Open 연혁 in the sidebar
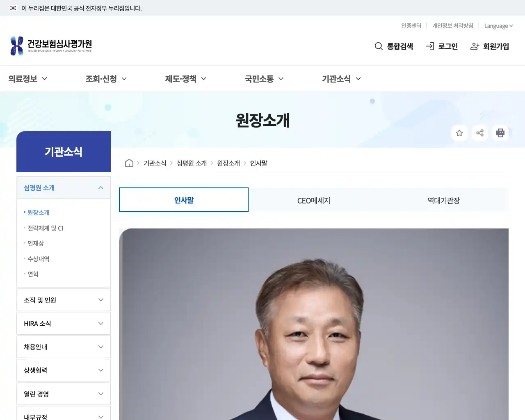 click(33, 274)
